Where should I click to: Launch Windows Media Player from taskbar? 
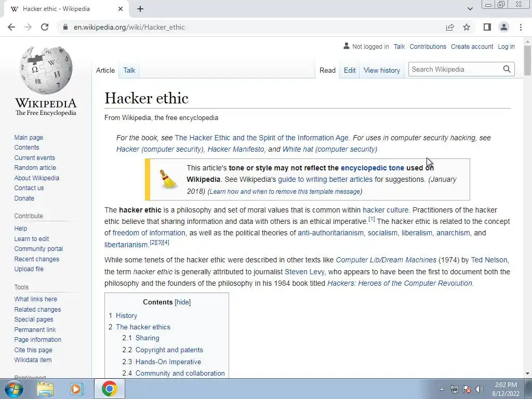coord(77,389)
